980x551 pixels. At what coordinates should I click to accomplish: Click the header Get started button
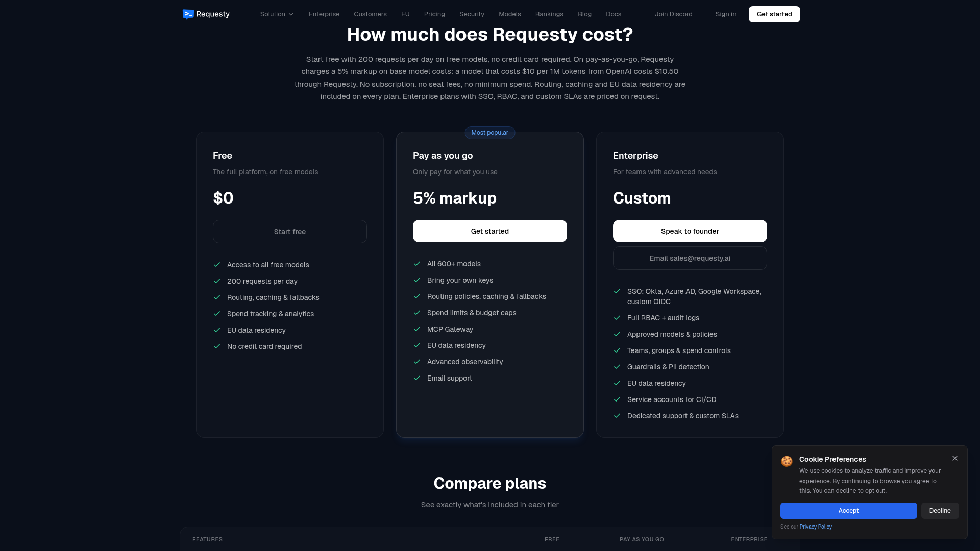774,14
